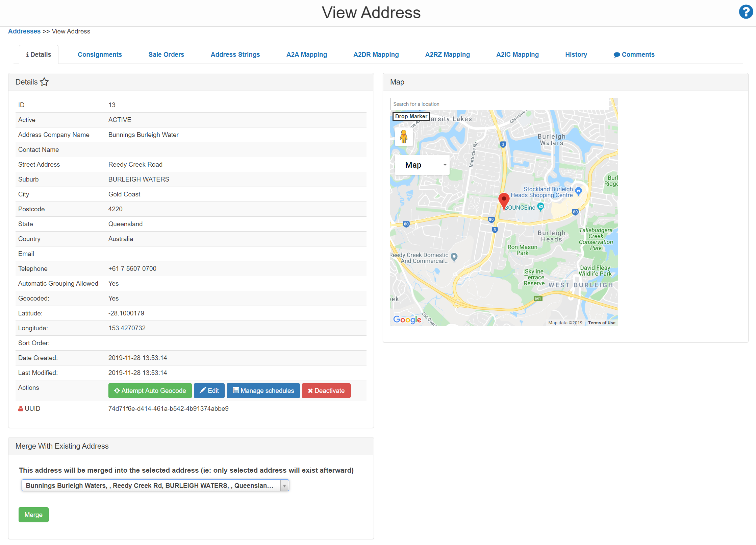Click the Reedy Creek Domestic map pin
This screenshot has width=756, height=545.
(x=454, y=257)
